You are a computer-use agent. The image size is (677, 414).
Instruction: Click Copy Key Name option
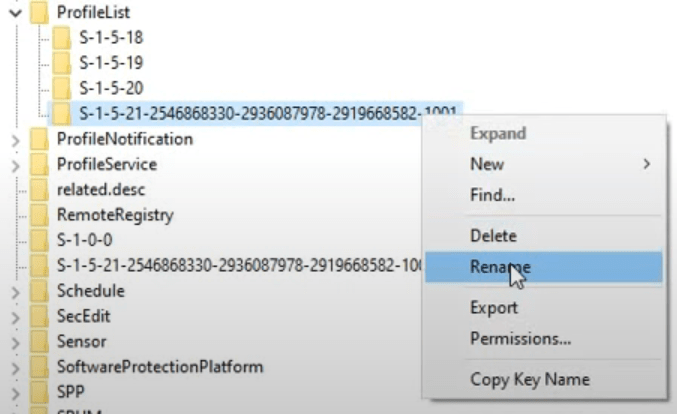click(x=529, y=379)
